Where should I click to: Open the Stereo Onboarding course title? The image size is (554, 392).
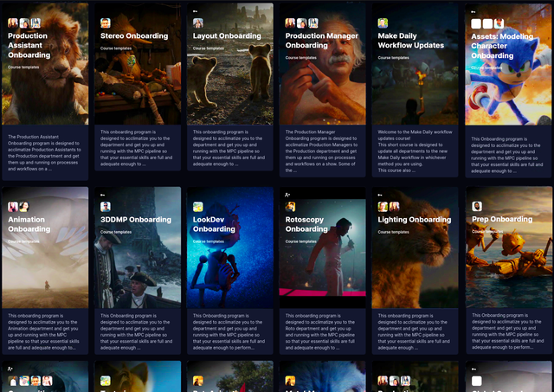pos(134,35)
